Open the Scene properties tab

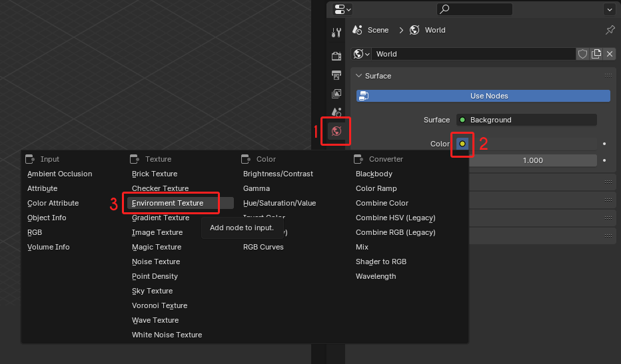tap(336, 112)
